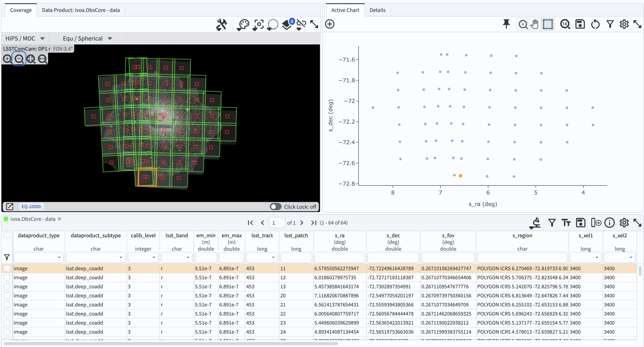Open chart settings with the gear icon
644x347 pixels.
coord(624,24)
